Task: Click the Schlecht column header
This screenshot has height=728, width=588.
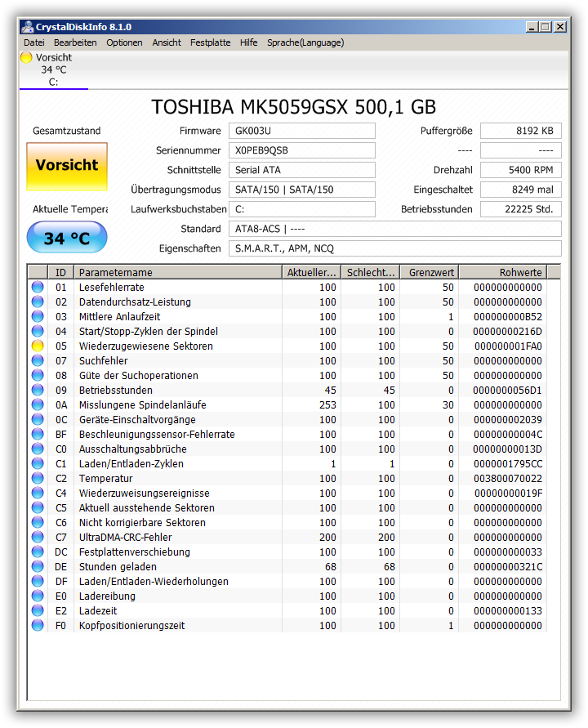Action: [x=371, y=273]
